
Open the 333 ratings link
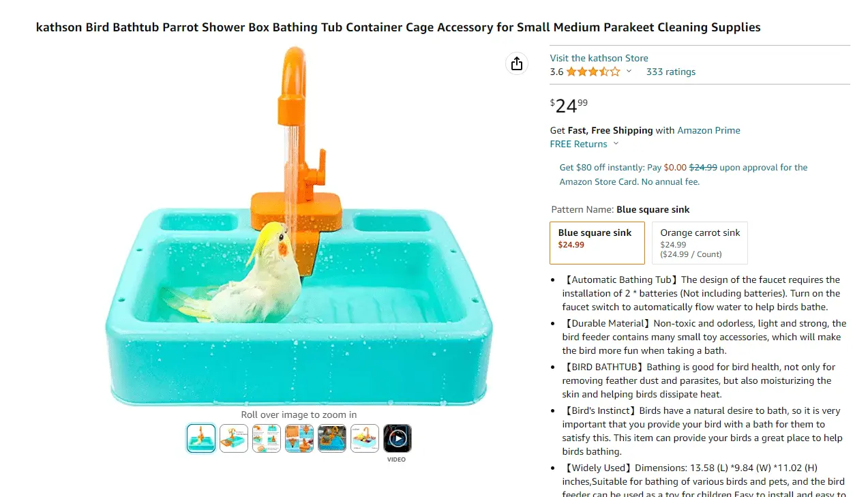point(671,72)
